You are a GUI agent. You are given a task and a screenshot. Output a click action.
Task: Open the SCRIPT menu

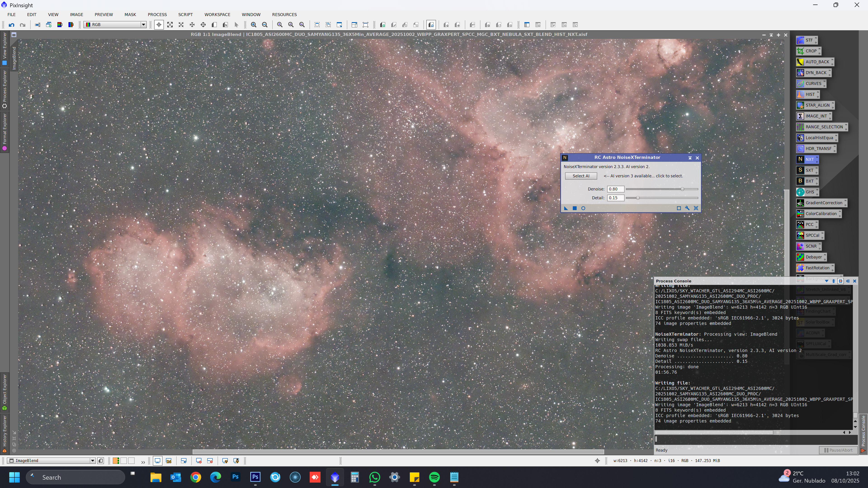(x=185, y=14)
